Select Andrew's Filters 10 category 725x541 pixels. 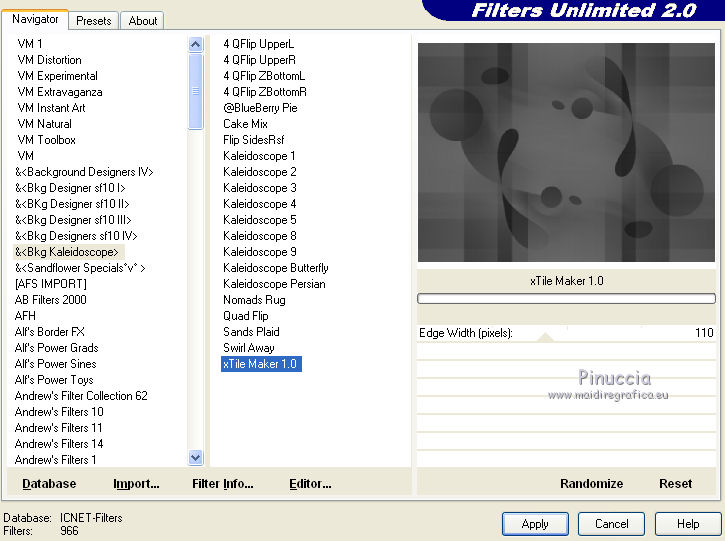pos(59,412)
